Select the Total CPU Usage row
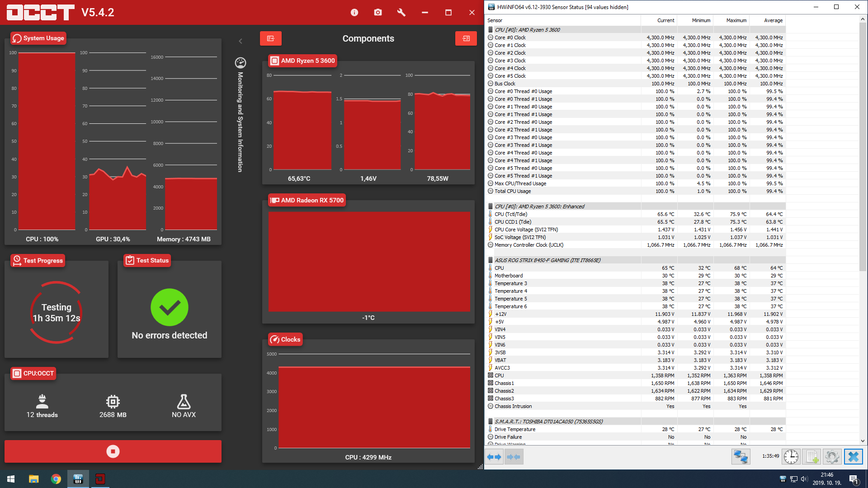 [x=635, y=191]
